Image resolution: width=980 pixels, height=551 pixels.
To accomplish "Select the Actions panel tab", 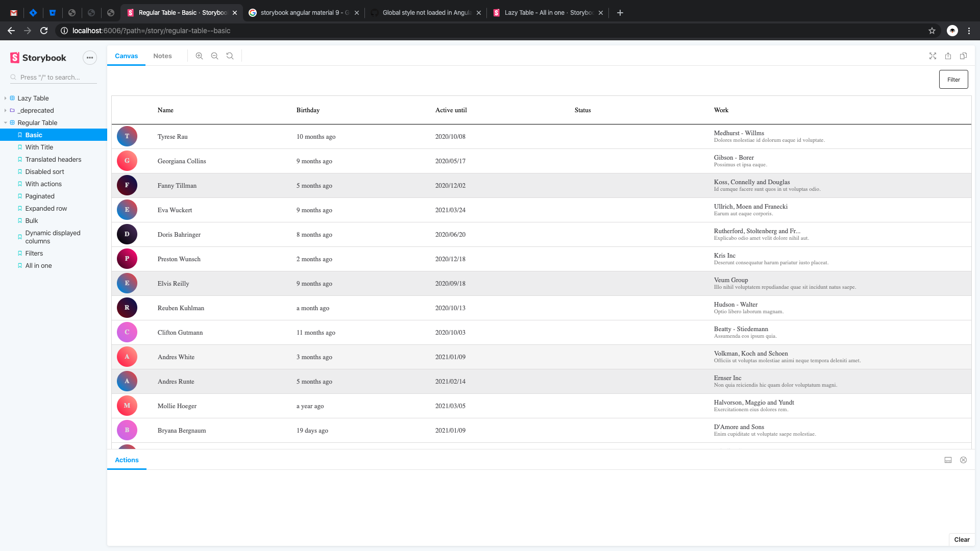I will [126, 460].
